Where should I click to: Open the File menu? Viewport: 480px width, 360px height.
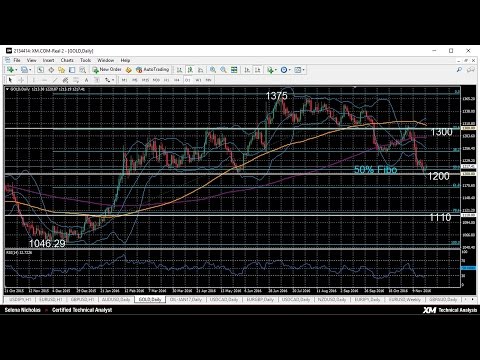[x=17, y=60]
